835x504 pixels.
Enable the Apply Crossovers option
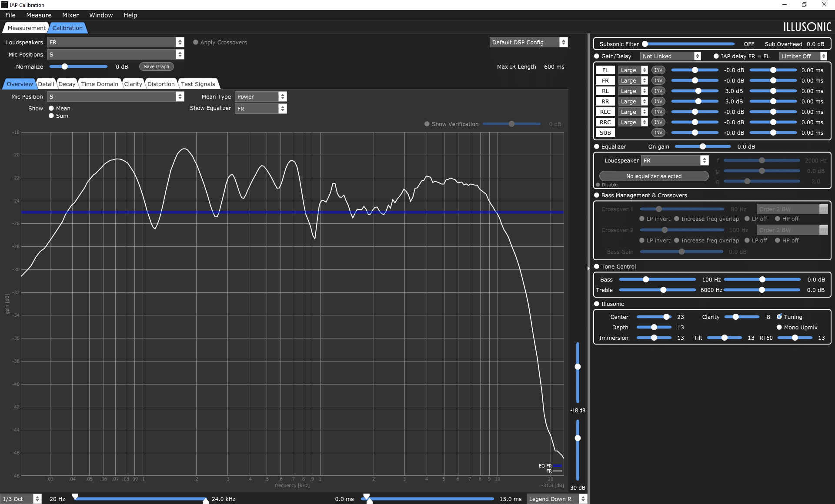(196, 42)
